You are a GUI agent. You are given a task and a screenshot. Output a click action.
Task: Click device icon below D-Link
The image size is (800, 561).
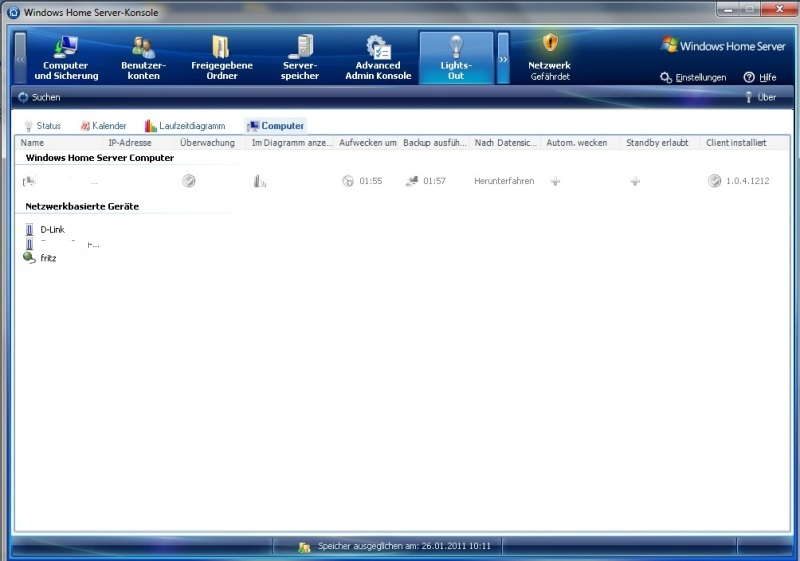coord(30,244)
